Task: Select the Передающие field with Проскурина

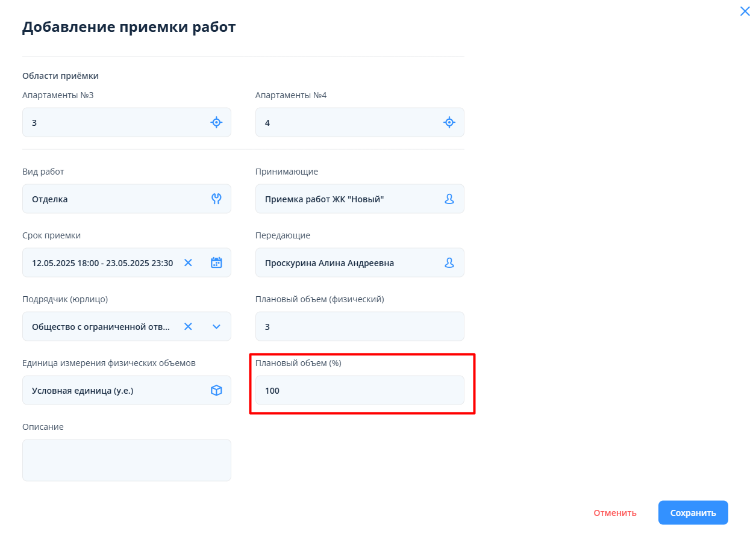Action: pyautogui.click(x=349, y=263)
